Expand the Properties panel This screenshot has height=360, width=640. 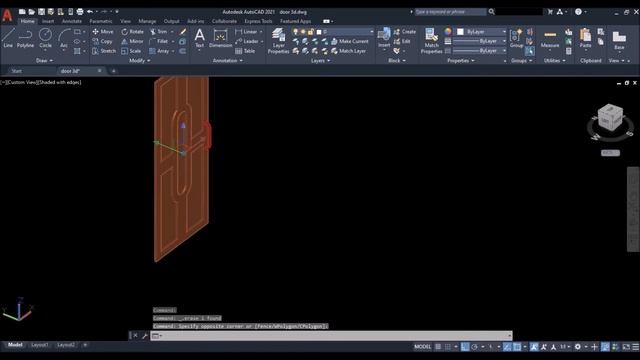tap(461, 60)
